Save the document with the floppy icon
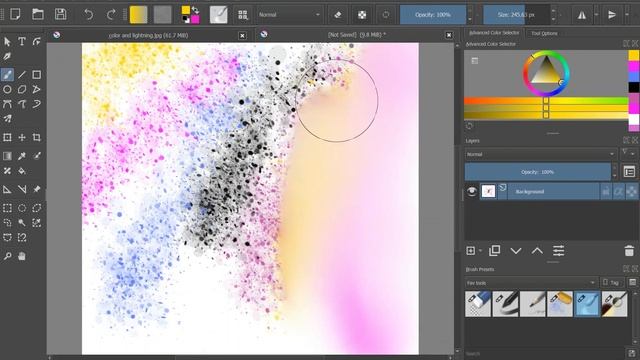 60,15
